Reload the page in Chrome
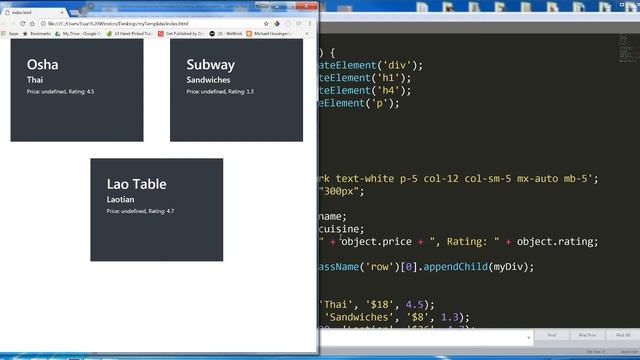 click(22, 24)
